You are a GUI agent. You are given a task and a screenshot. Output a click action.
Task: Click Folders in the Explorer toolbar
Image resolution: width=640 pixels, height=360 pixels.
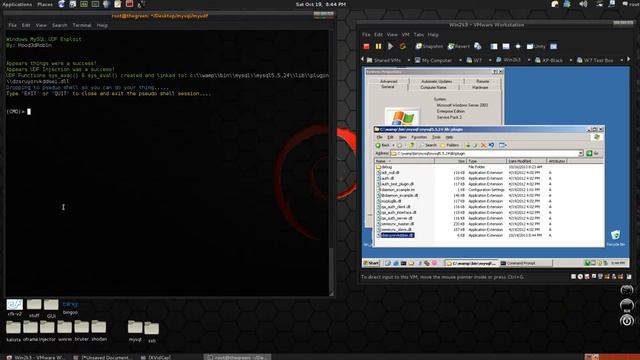[449, 145]
